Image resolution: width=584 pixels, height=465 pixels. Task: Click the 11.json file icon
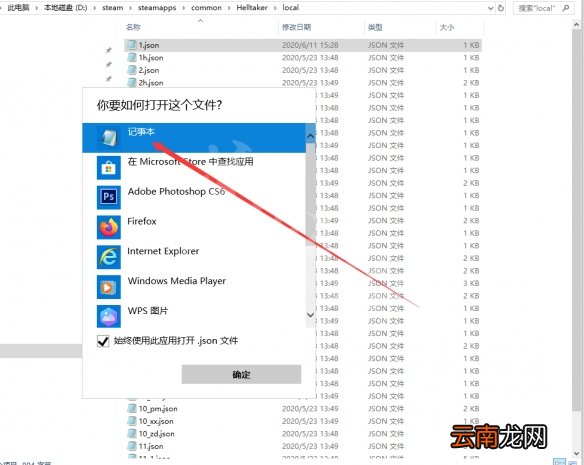coord(132,446)
